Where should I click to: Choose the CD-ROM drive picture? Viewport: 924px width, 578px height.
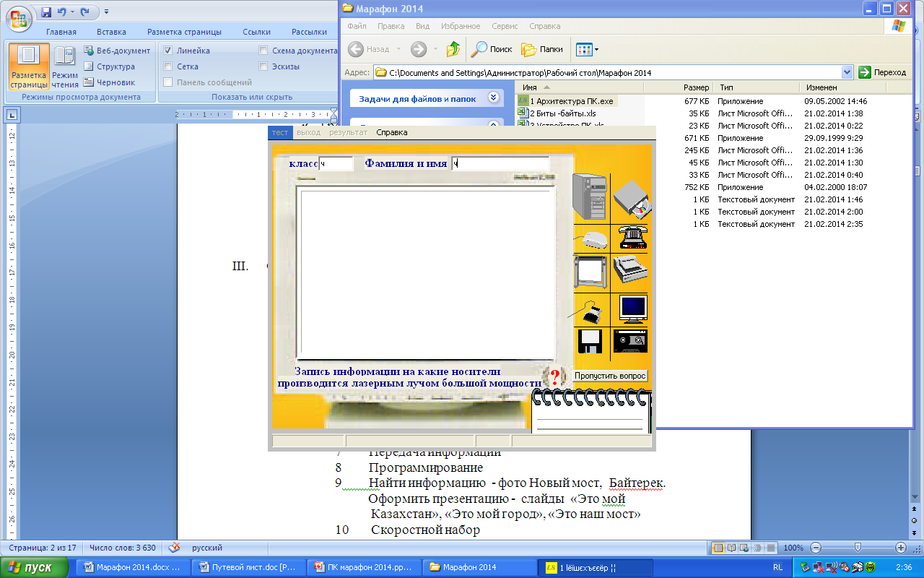[x=632, y=201]
